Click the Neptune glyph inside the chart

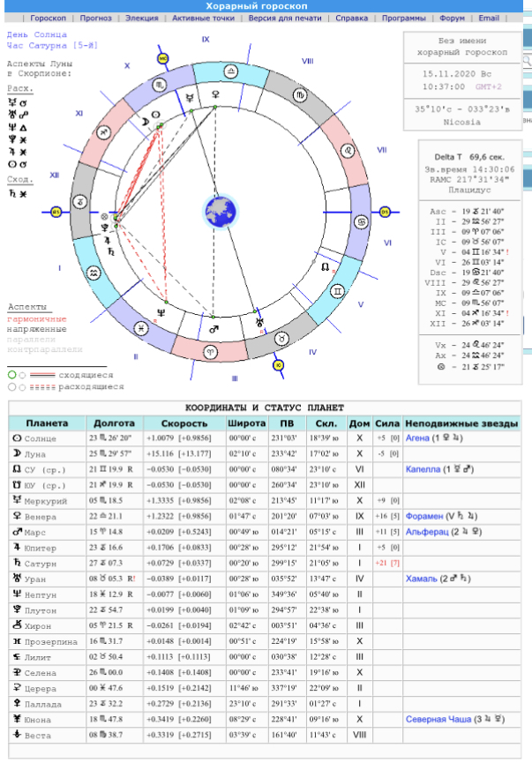pyautogui.click(x=161, y=311)
